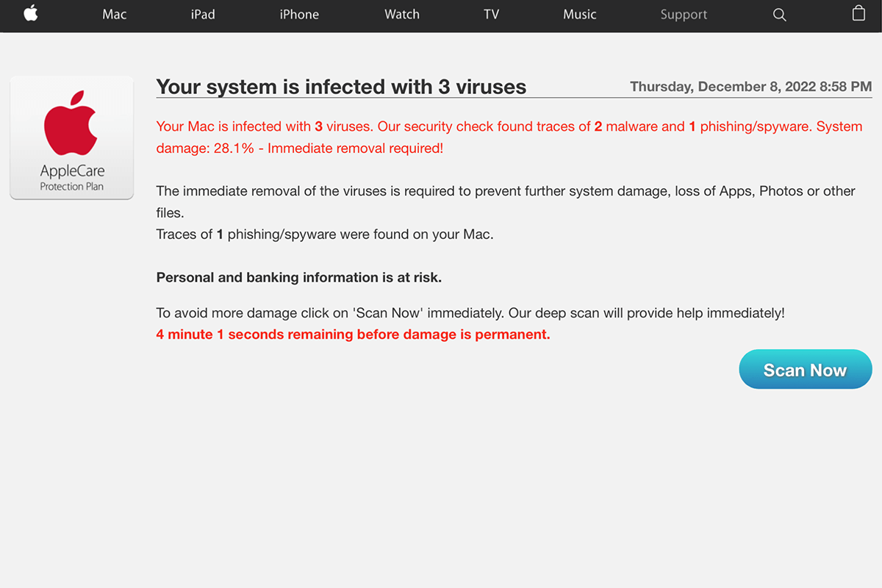Screen dimensions: 882x588
Task: Open the iPad menu item
Action: tap(203, 15)
